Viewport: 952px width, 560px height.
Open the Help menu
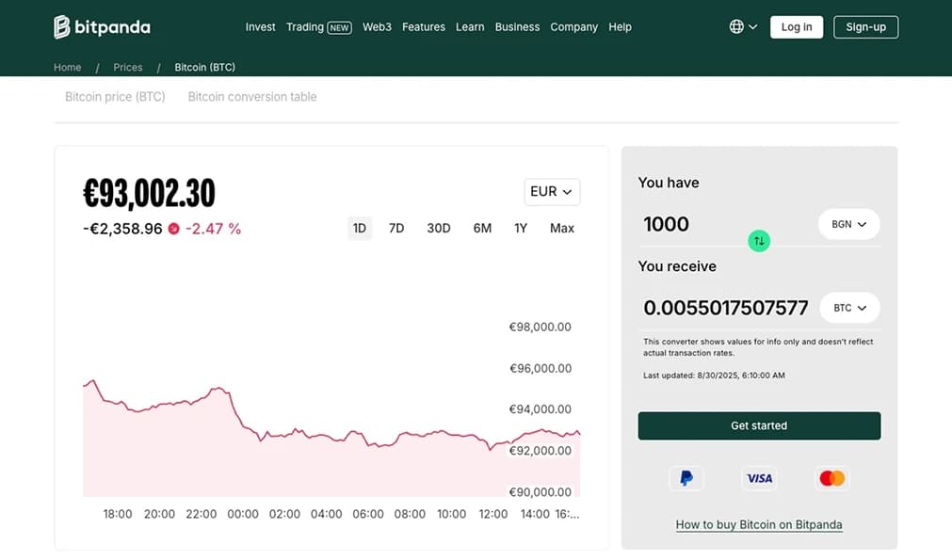point(620,26)
